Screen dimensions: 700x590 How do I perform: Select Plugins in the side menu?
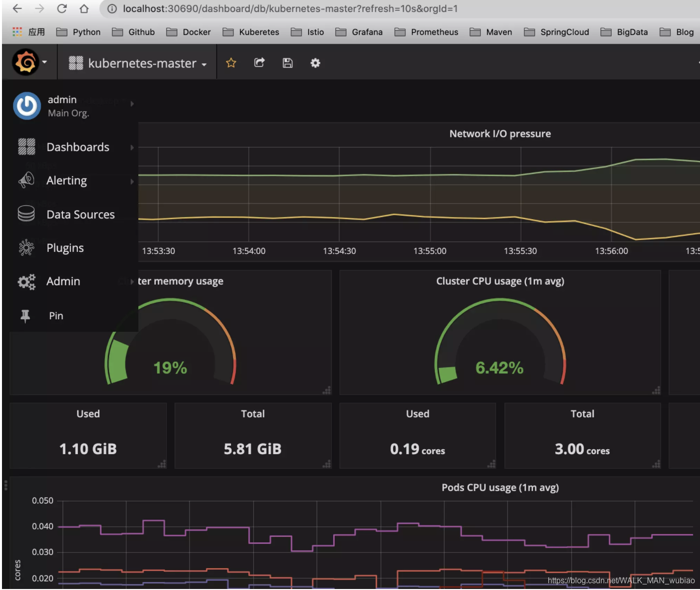[65, 248]
